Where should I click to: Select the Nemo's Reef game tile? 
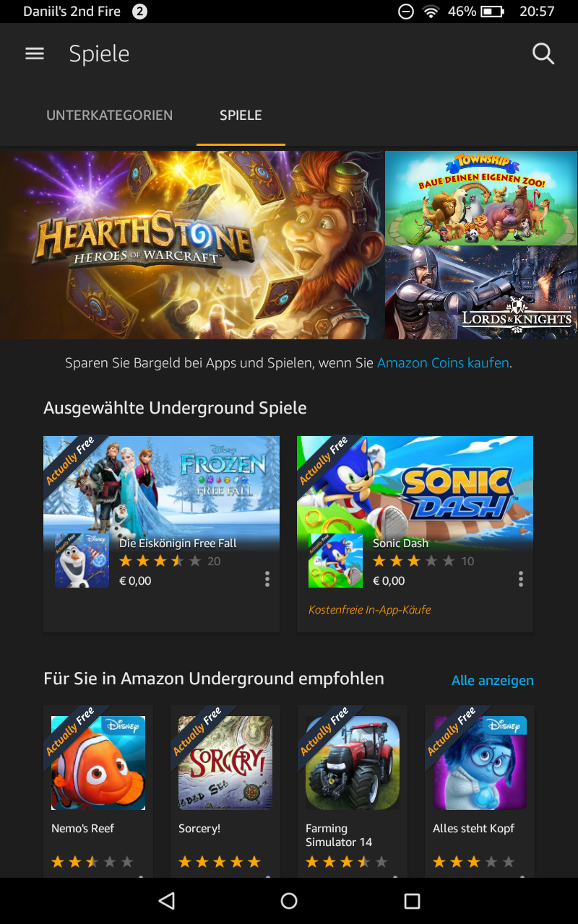tap(98, 792)
